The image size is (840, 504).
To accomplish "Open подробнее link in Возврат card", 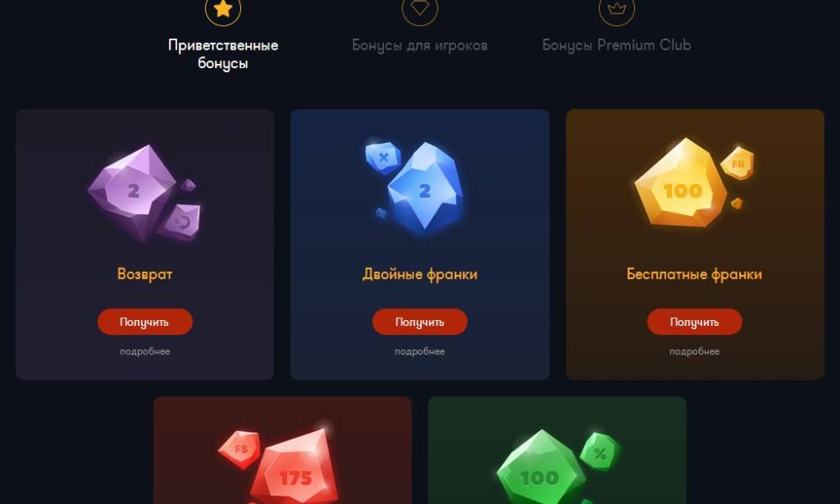I will pyautogui.click(x=144, y=351).
